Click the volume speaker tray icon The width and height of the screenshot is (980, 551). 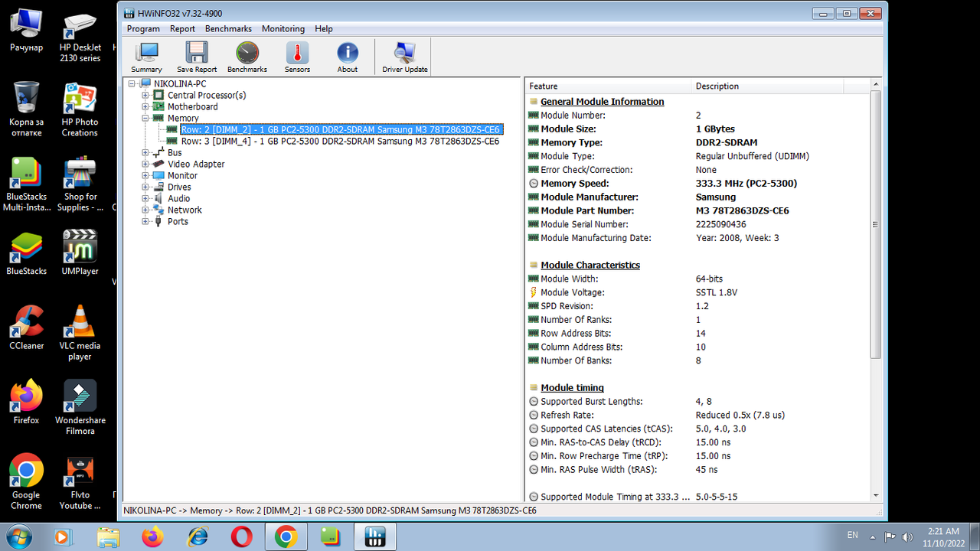[907, 536]
